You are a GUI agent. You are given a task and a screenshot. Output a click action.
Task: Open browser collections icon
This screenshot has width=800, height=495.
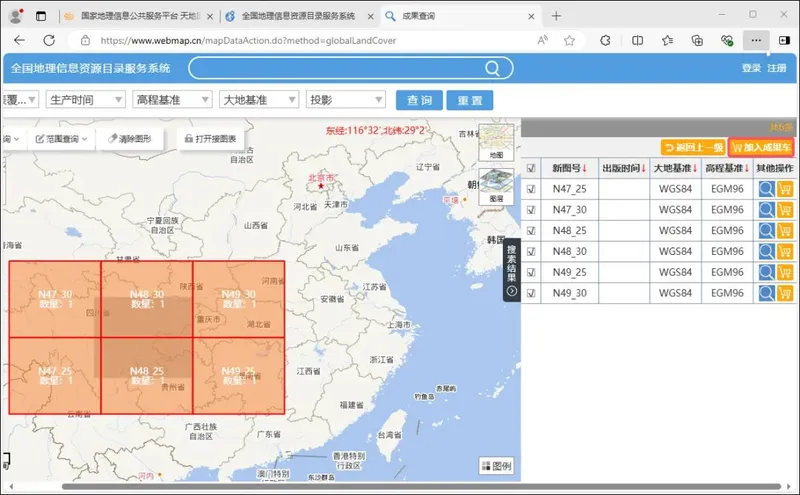[x=697, y=41]
